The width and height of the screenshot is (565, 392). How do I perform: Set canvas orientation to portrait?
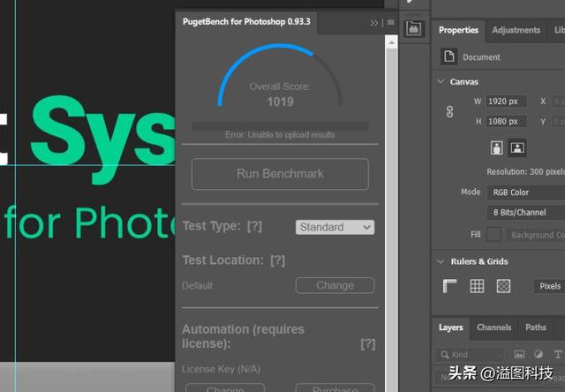click(496, 147)
